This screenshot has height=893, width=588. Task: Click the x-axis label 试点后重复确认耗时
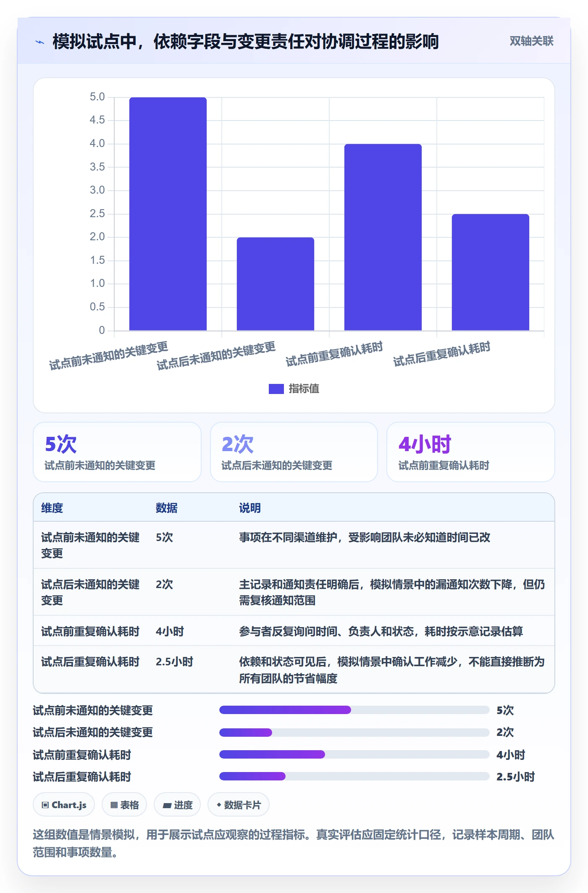442,354
